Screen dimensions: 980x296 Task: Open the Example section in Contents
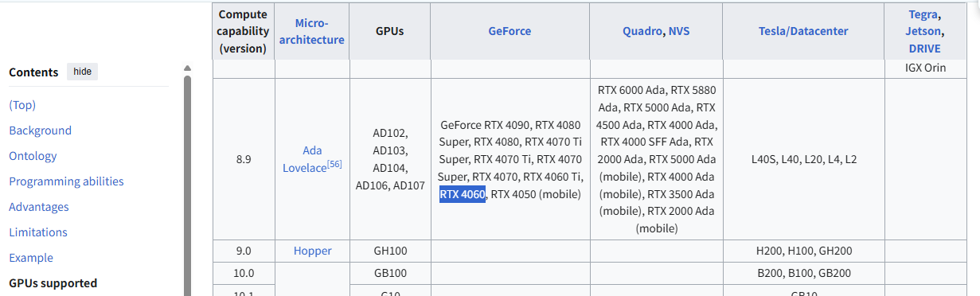click(31, 258)
